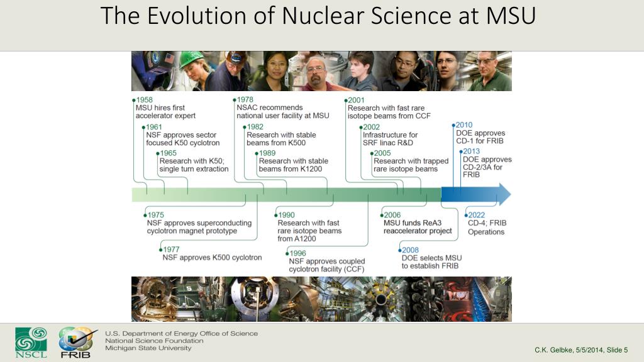Screen dimensions: 644x362
Task: Select 'DOE approves CD-1 for FRIB' text
Action: click(480, 136)
